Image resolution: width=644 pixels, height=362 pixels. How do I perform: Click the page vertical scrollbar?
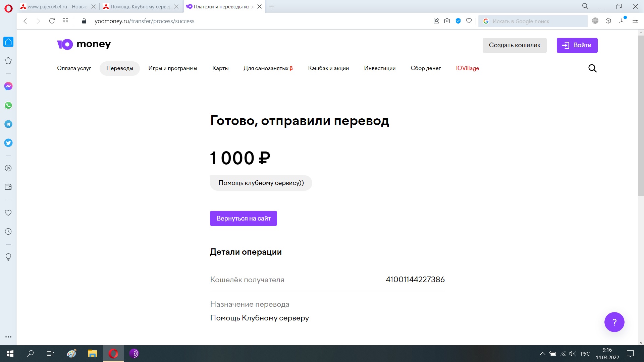click(641, 114)
